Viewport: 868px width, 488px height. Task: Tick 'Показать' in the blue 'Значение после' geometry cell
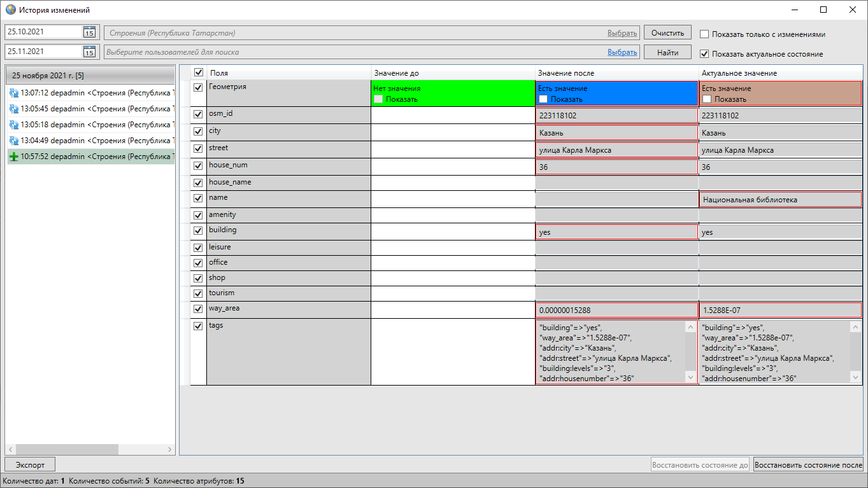[x=544, y=99]
